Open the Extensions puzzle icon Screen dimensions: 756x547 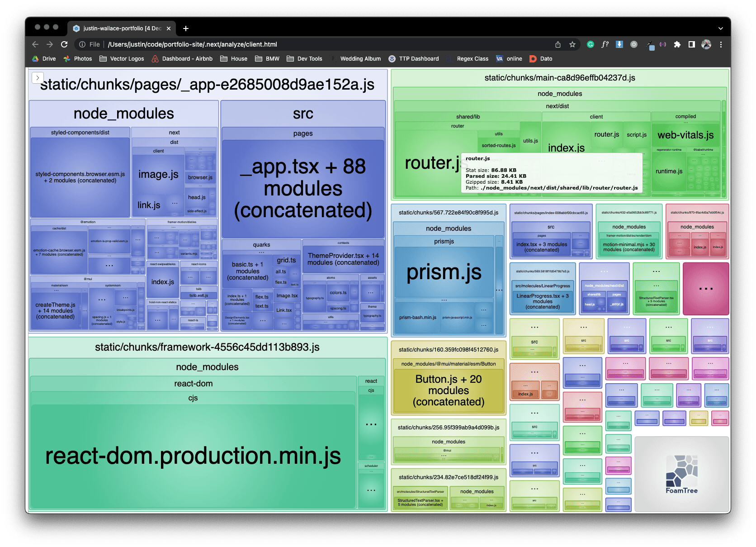coord(677,44)
